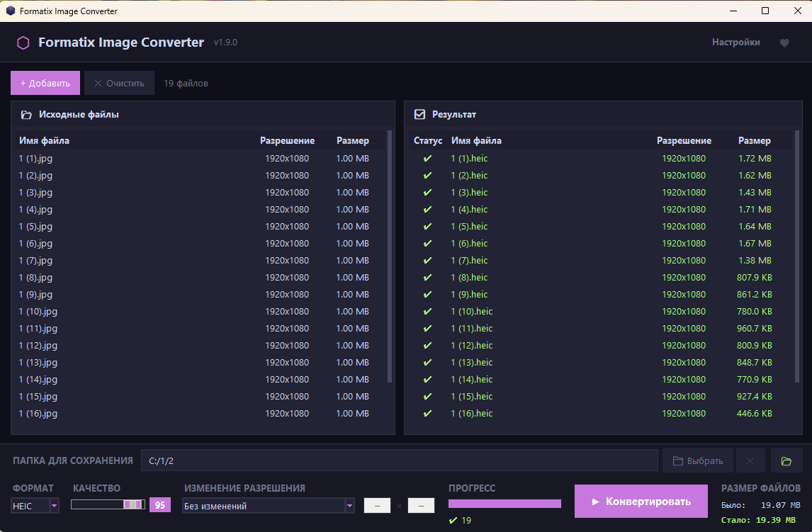Choose save folder with Выбрать button
This screenshot has width=812, height=532.
coord(697,461)
